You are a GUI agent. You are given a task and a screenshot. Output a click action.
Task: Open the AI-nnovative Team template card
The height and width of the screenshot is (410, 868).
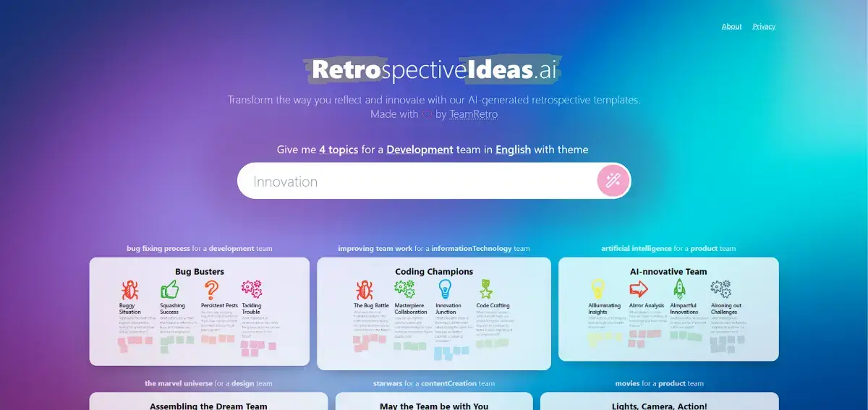(x=668, y=309)
